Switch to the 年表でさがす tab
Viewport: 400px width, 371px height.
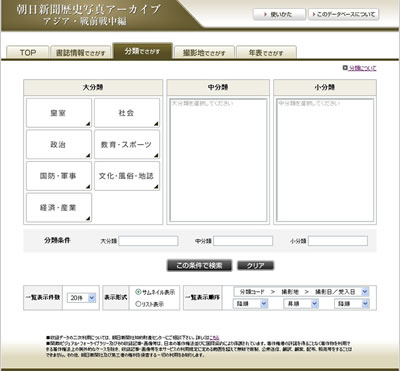coord(266,52)
